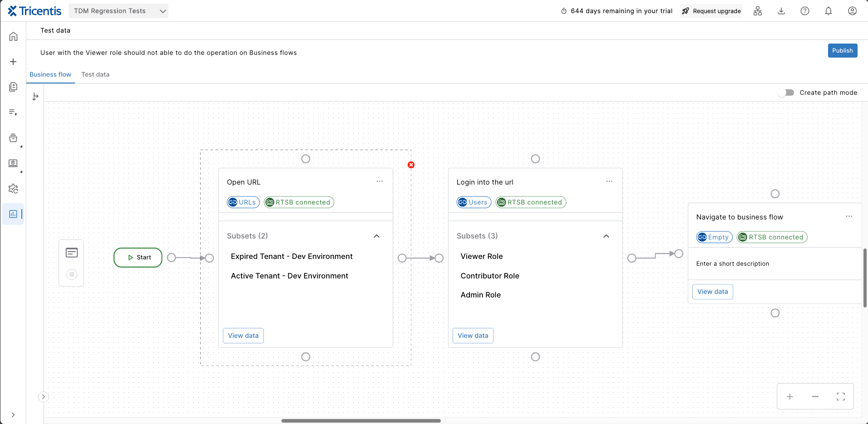The image size is (868, 424).
Task: Click the URLs tag badge
Action: pos(243,202)
